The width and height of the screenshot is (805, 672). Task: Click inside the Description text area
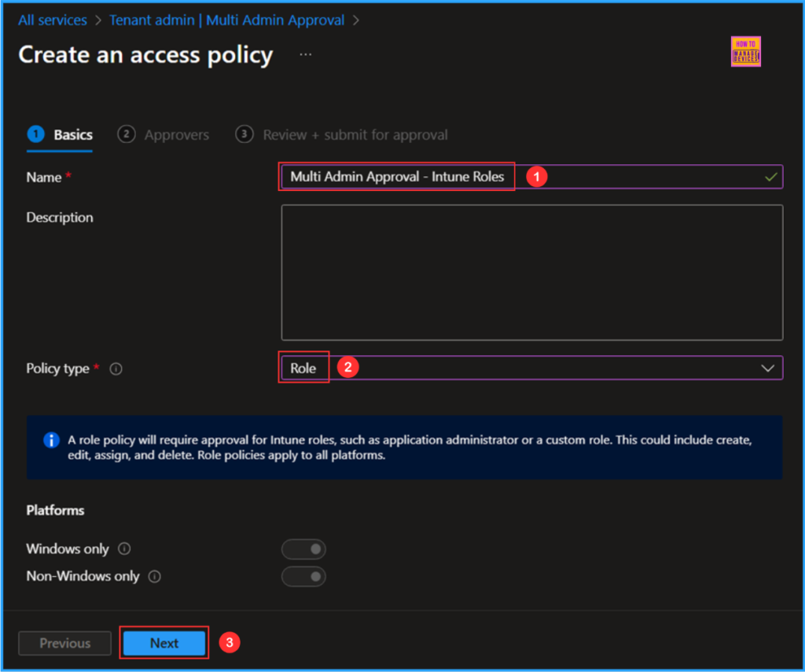click(x=532, y=273)
